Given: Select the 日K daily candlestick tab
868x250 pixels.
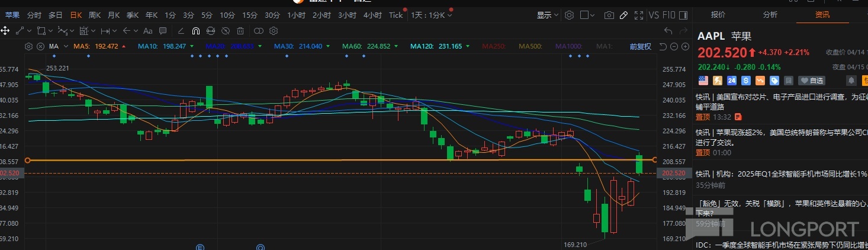Looking at the screenshot, I should 76,15.
